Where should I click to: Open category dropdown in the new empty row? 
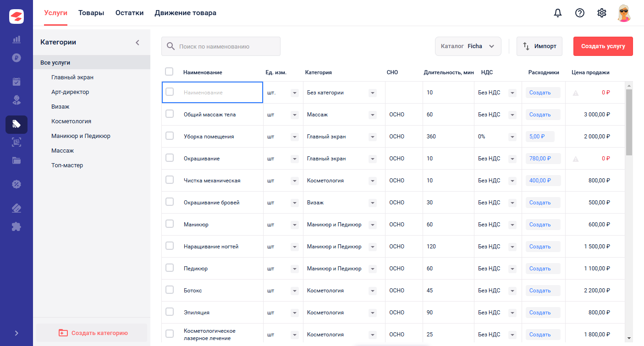373,93
